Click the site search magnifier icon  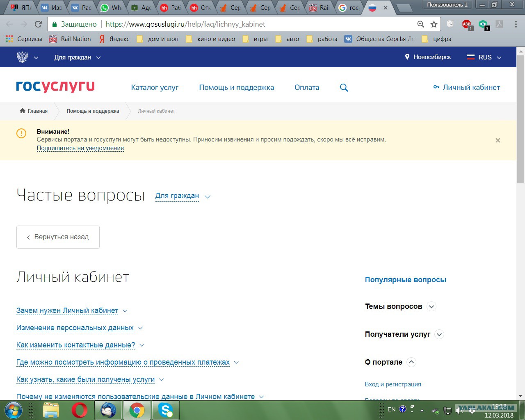(x=344, y=87)
